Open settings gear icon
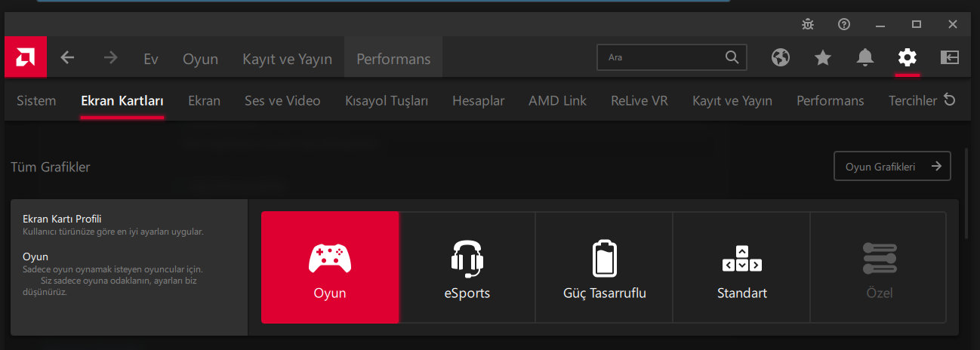 pyautogui.click(x=907, y=57)
